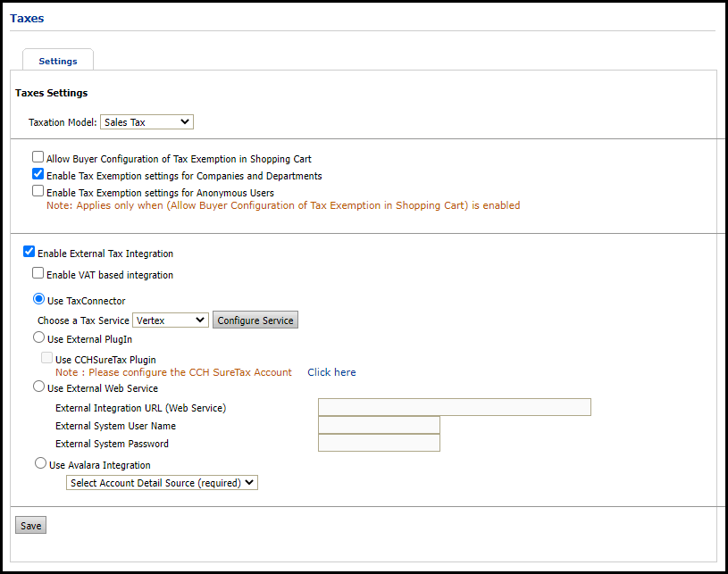Select the Use TaxConnector radio button

click(38, 299)
